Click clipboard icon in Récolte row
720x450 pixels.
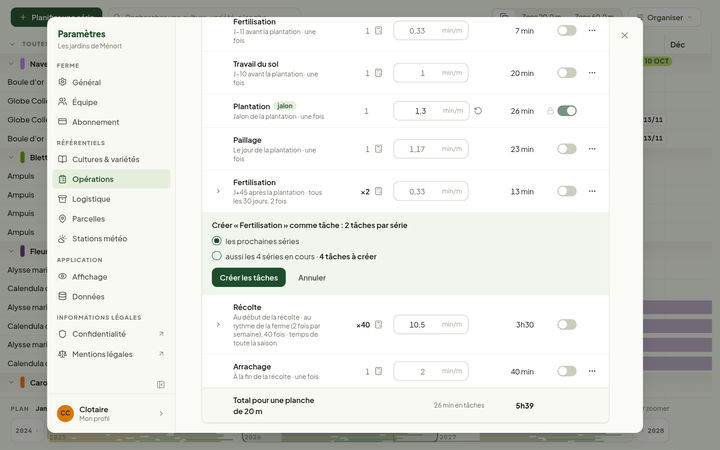point(378,325)
